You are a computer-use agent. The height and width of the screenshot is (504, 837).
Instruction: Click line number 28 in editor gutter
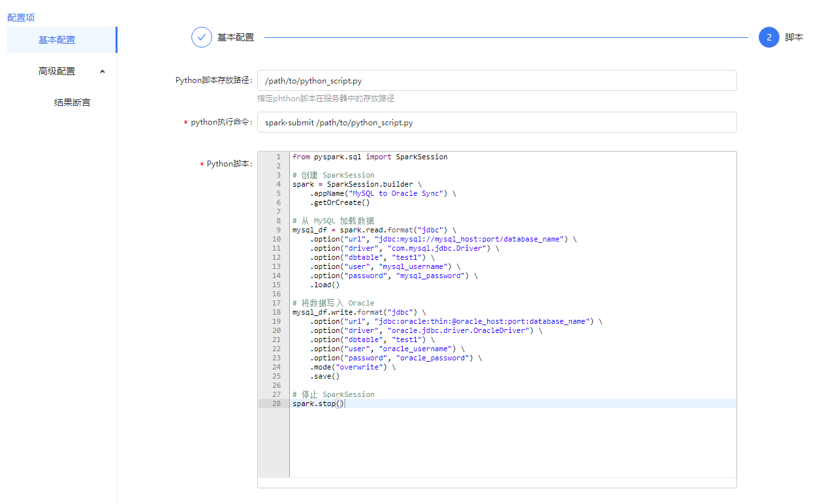click(277, 403)
